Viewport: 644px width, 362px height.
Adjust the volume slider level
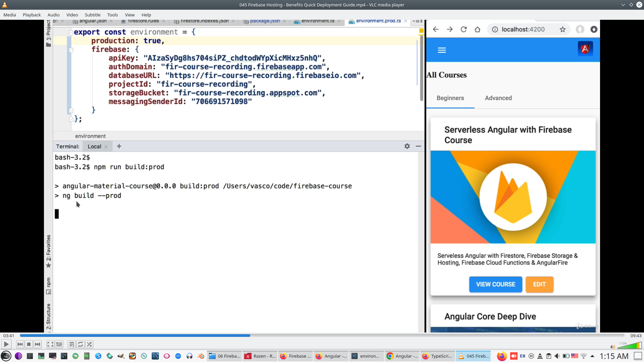point(630,346)
